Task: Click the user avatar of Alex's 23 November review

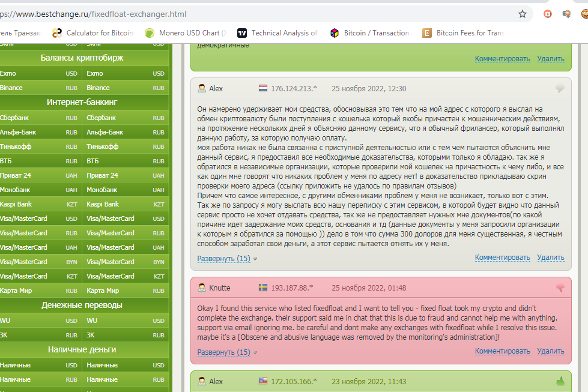Action: point(202,382)
